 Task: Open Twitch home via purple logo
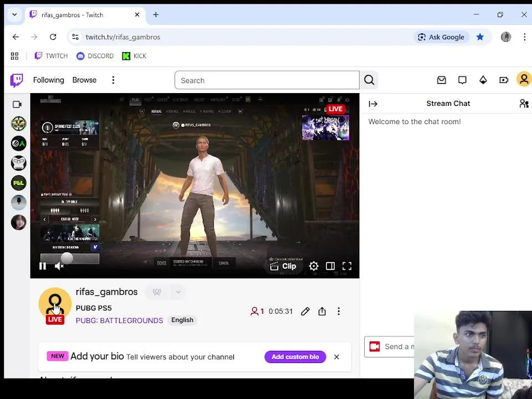coord(16,80)
